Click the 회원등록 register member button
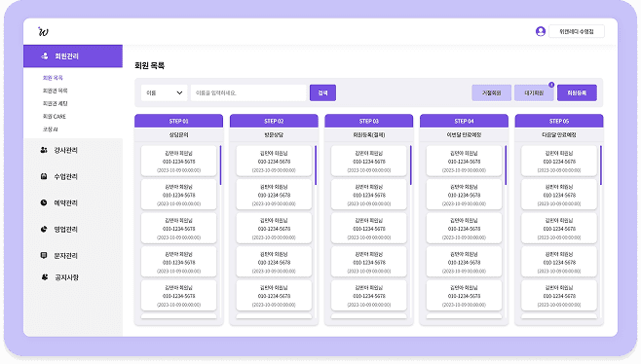 (x=577, y=92)
